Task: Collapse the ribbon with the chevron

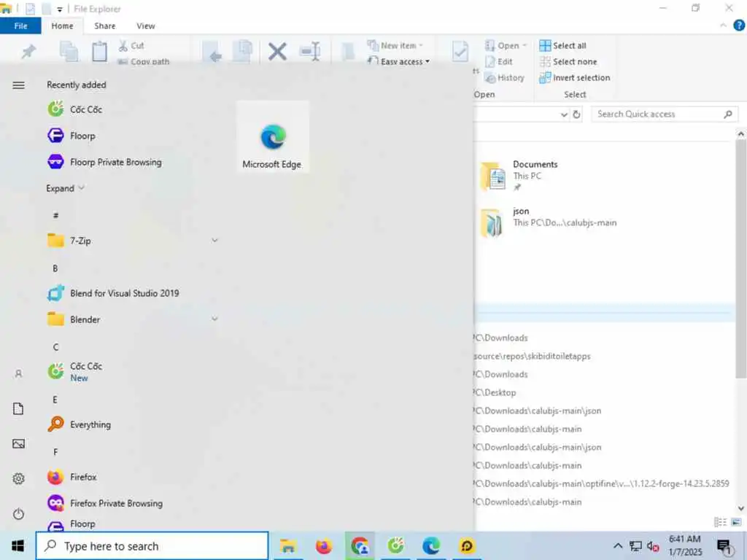Action: 723,26
